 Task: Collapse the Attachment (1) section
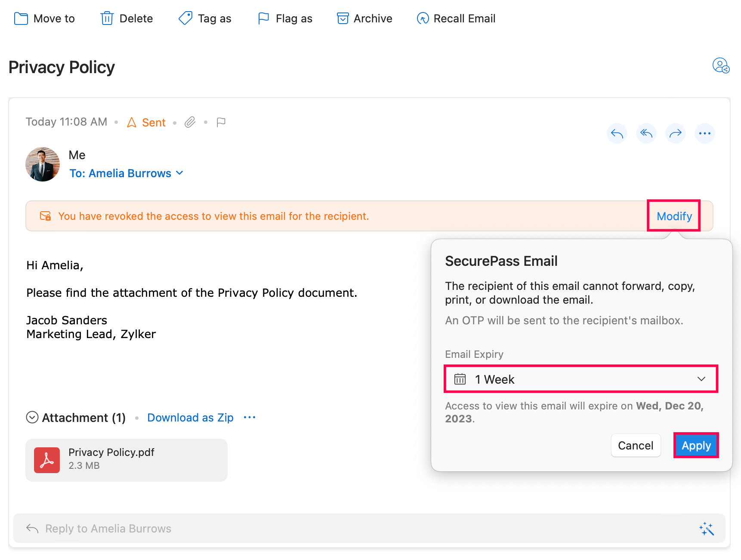(x=32, y=418)
